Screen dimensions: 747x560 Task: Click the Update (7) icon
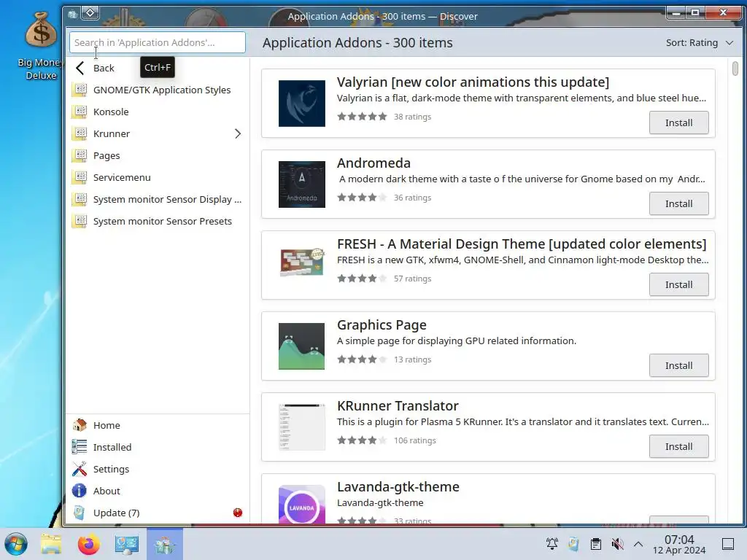click(80, 513)
